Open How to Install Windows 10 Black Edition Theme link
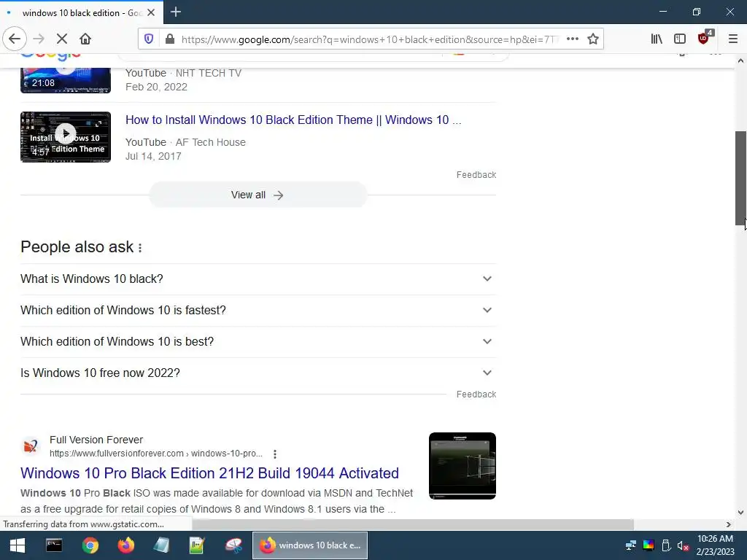 pos(293,120)
